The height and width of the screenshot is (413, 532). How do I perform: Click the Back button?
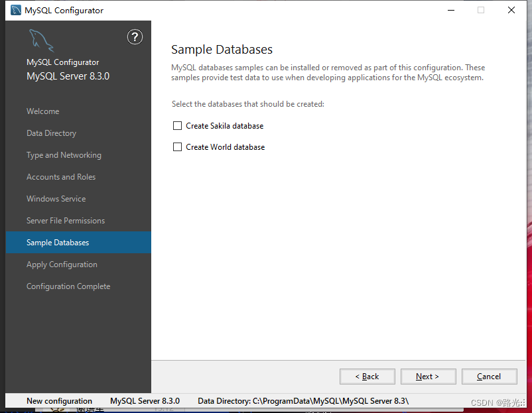coord(367,376)
